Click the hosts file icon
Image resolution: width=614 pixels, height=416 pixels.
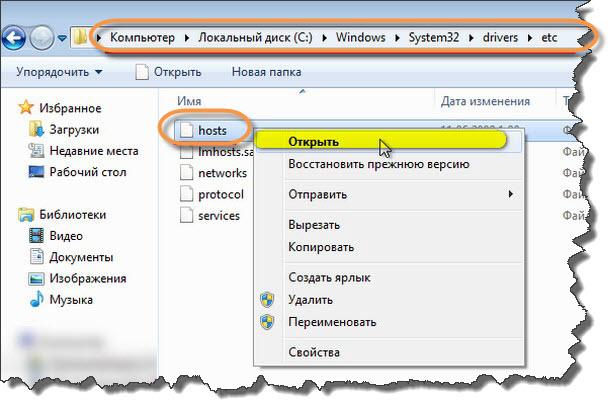pos(186,130)
